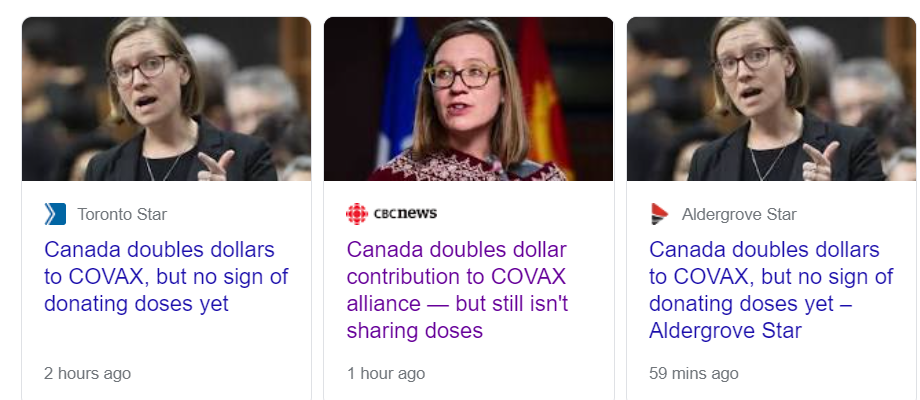Open CBC headline about COVAX alliance contribution
This screenshot has height=400, width=920.
(x=457, y=290)
